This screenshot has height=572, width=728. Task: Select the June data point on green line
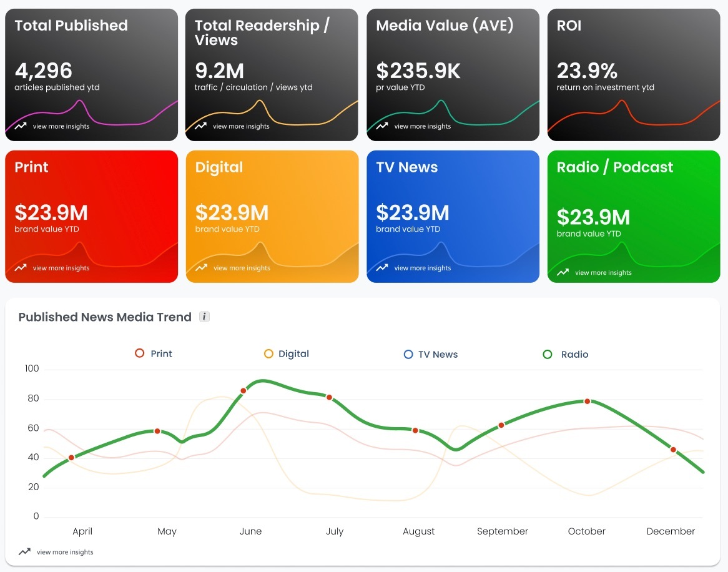(243, 391)
